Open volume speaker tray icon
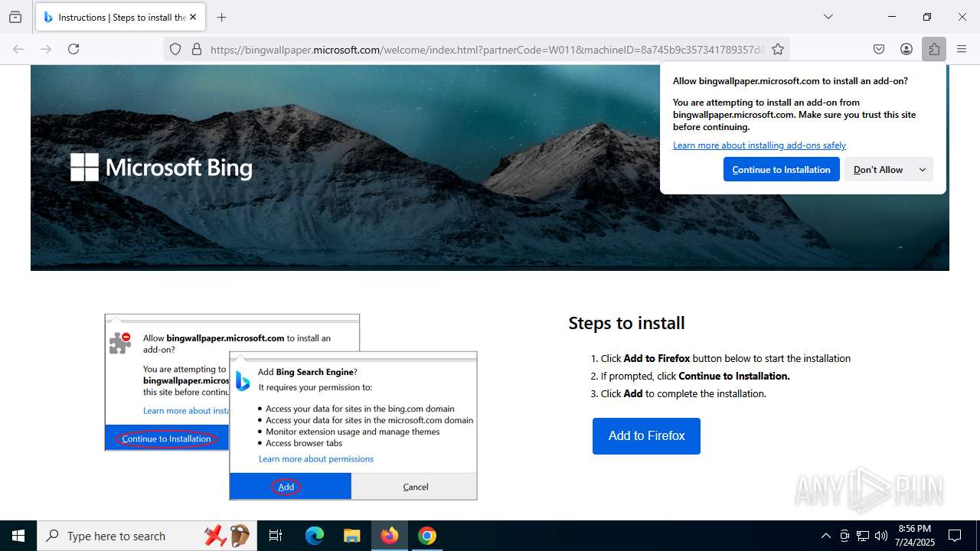 (881, 536)
